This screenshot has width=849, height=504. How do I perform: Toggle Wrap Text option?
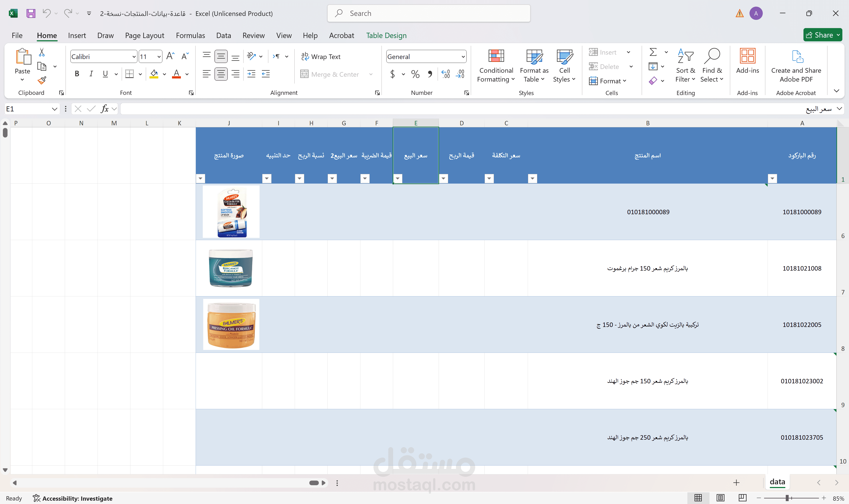(321, 57)
